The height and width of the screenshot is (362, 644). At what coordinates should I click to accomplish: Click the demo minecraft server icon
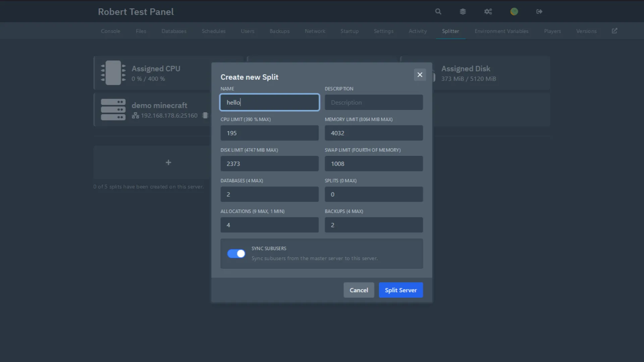coord(113,109)
